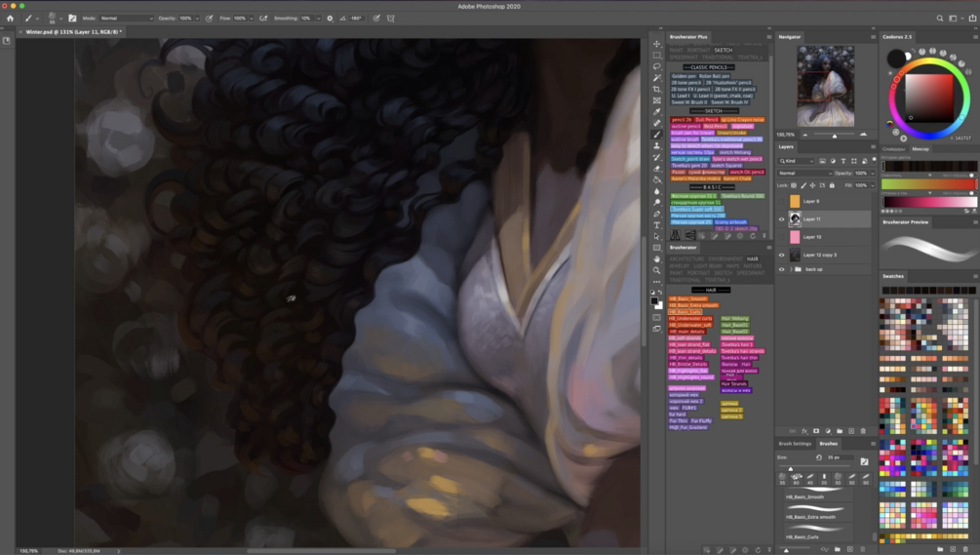Open the Flow value dropdown

[x=252, y=19]
